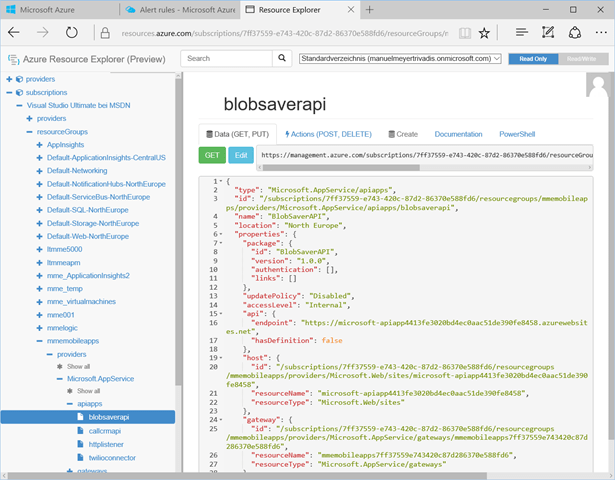Collapse the mmemobileapps node
615x480 pixels.
tap(39, 341)
